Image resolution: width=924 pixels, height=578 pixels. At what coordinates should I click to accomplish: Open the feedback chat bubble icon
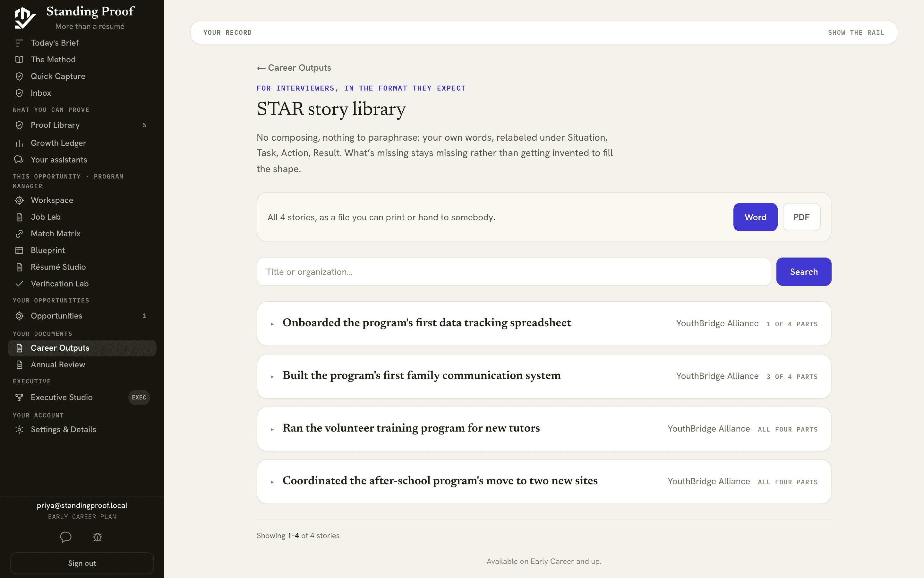click(66, 537)
